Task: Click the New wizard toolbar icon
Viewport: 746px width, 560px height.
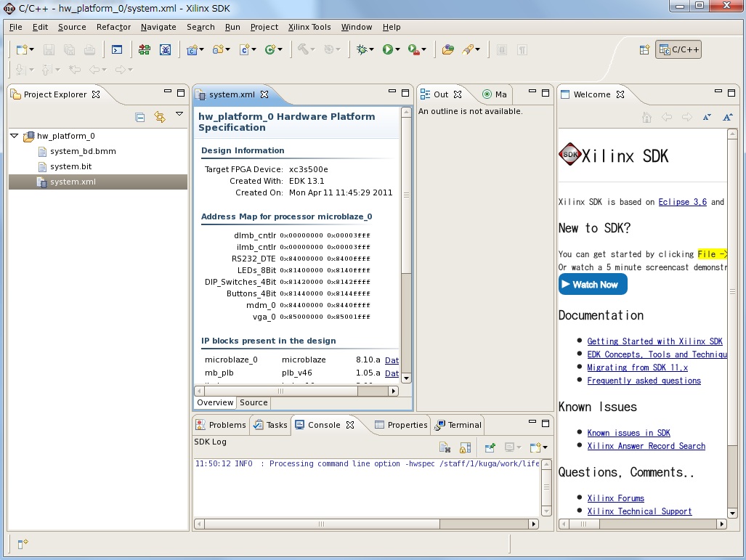Action: click(x=21, y=49)
